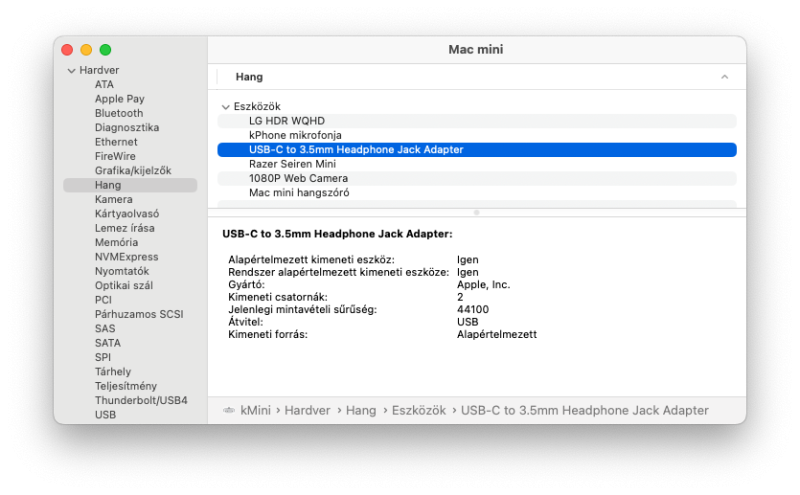The width and height of the screenshot is (800, 495).
Task: Select Mac mini hangszóró device
Action: click(477, 192)
